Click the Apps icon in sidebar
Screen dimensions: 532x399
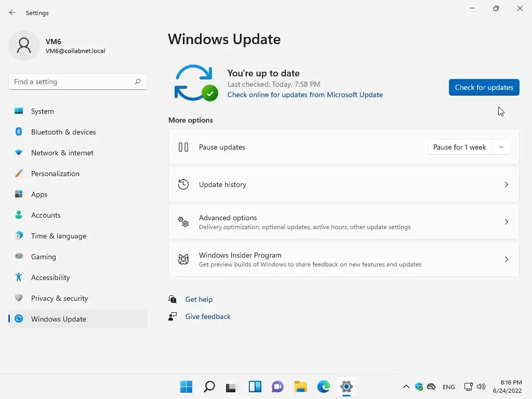pyautogui.click(x=19, y=194)
